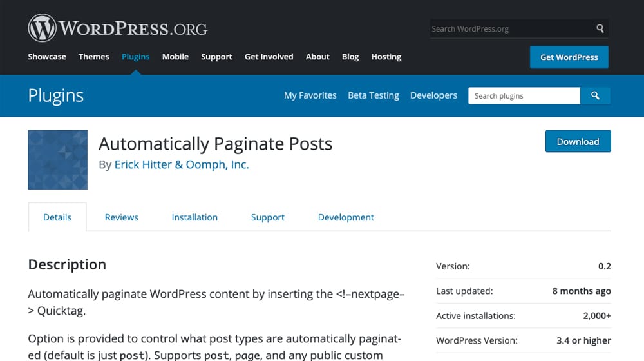Image resolution: width=644 pixels, height=361 pixels.
Task: Switch to the Installation tab
Action: [194, 217]
